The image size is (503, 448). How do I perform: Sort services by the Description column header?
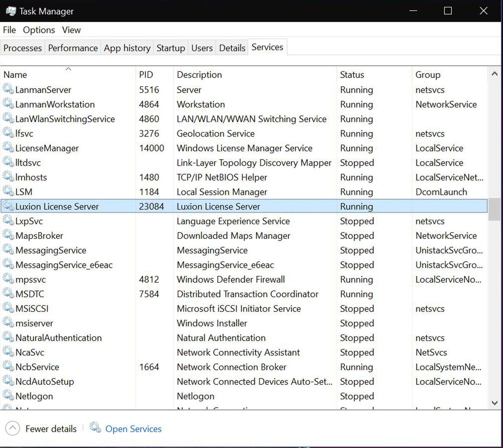pyautogui.click(x=255, y=74)
